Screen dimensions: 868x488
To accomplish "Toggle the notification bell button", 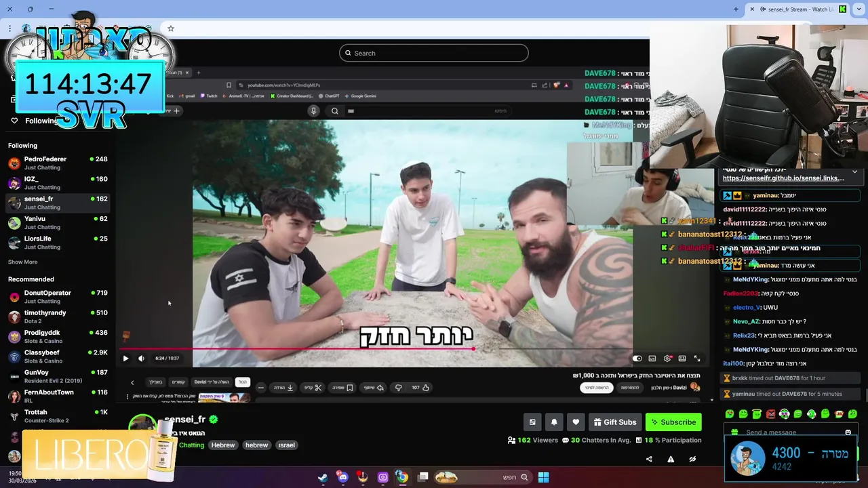I will coord(554,422).
